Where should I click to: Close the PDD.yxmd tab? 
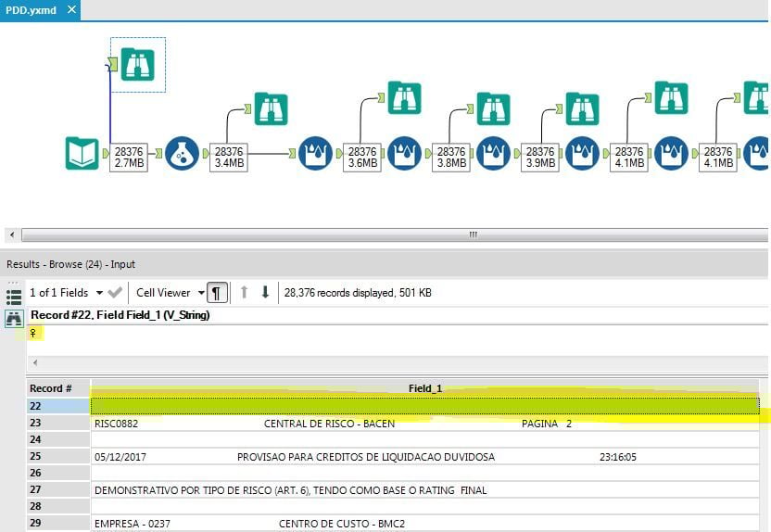71,9
